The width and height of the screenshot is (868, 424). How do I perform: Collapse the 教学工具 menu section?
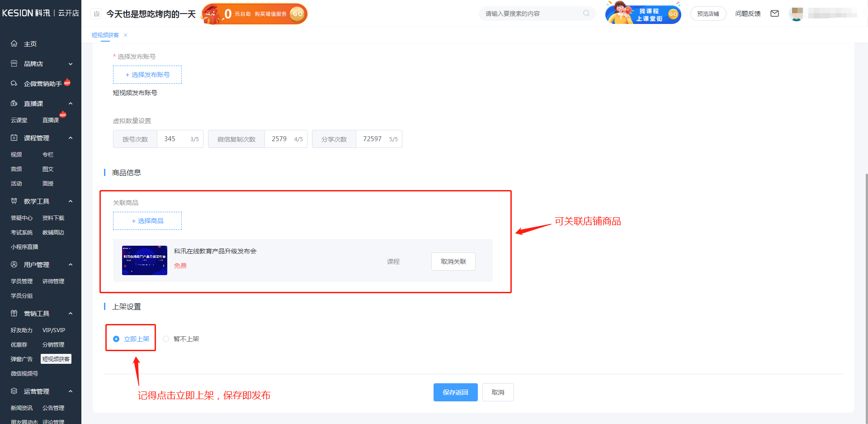click(71, 201)
